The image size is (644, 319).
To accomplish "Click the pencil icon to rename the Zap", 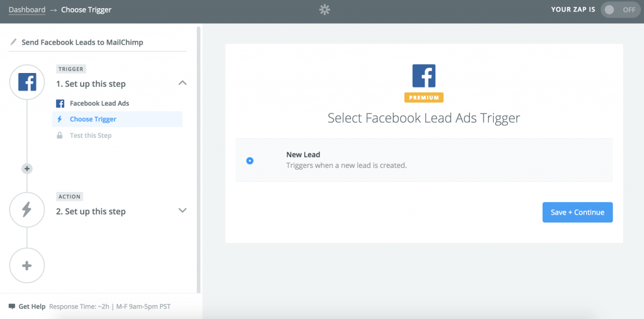I will [x=14, y=42].
